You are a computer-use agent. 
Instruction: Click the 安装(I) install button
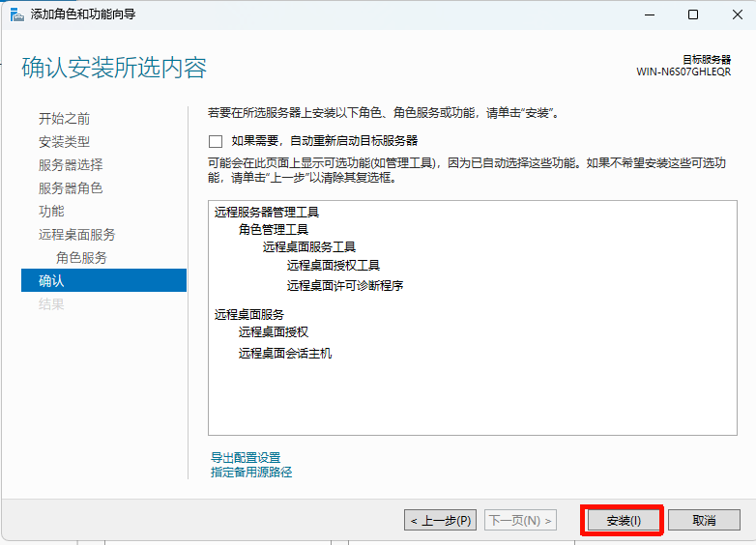tap(623, 521)
